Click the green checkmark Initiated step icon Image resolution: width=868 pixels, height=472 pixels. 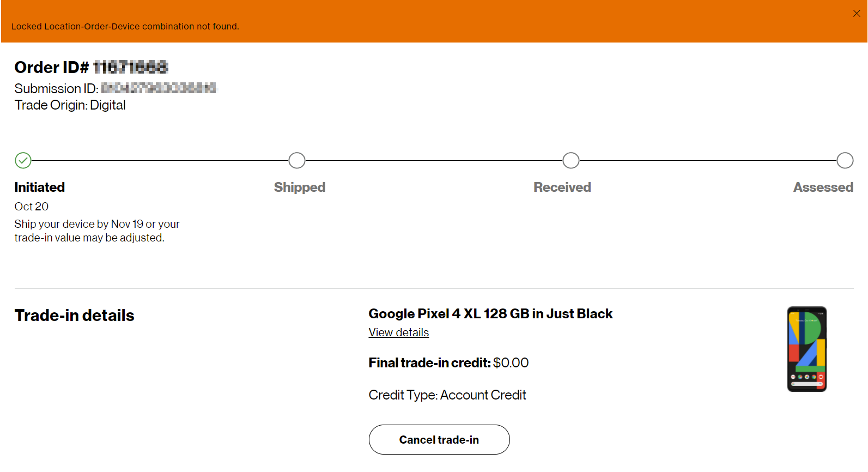23,160
